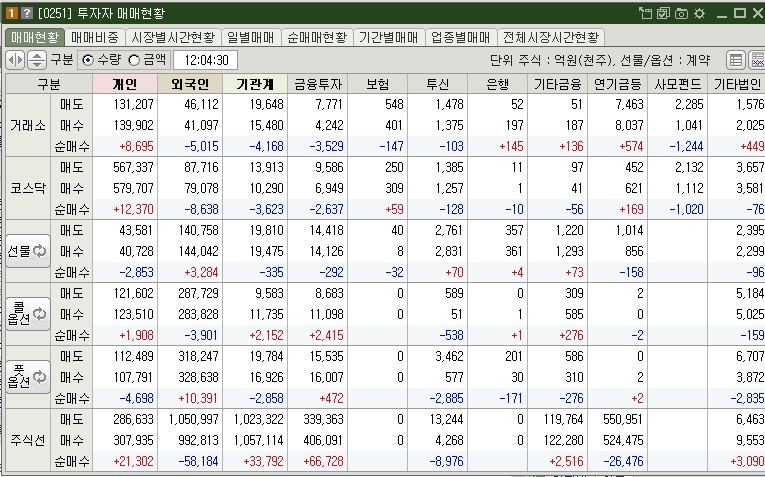Click the left-right column width arrows button
This screenshot has height=477, width=765.
pos(15,60)
